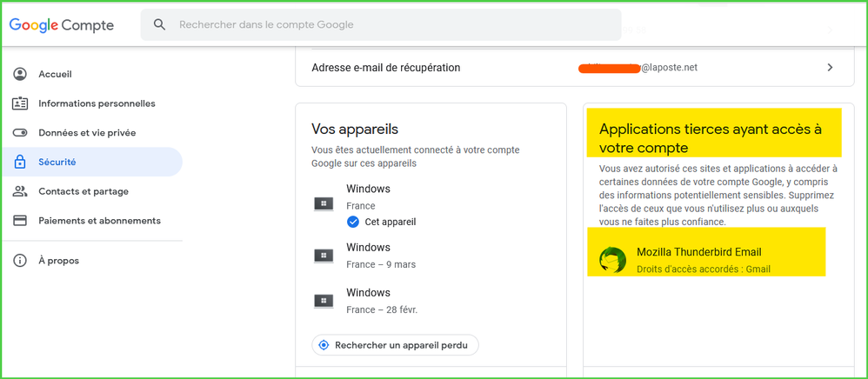This screenshot has height=379, width=868.
Task: Open the Informations personnelles section
Action: pos(97,104)
